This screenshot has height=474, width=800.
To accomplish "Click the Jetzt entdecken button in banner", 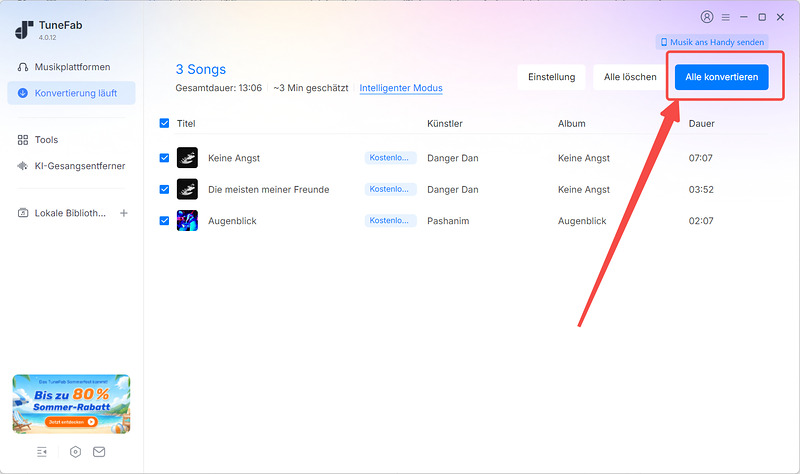I will pyautogui.click(x=71, y=422).
